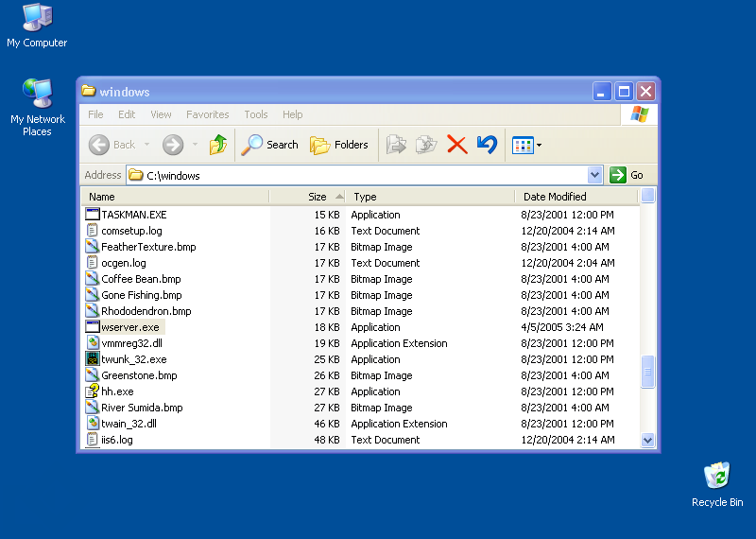Screen dimensions: 756x539
Task: Open the View menu
Action: [161, 114]
